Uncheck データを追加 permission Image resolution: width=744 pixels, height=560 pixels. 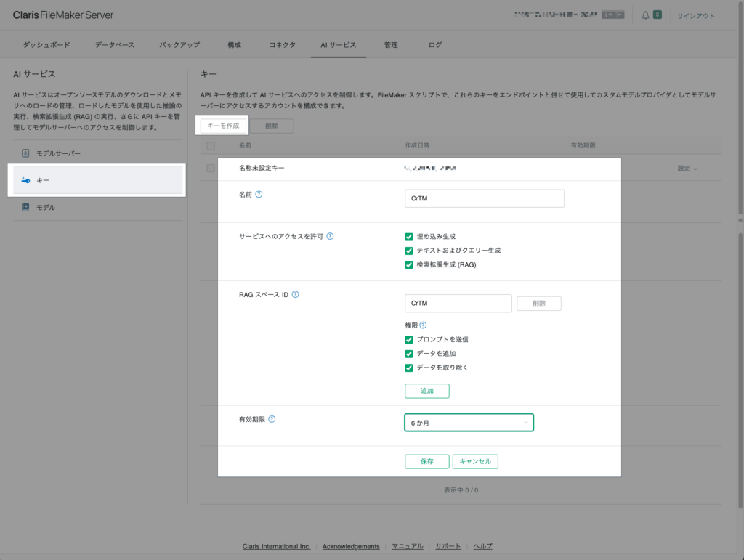click(408, 354)
